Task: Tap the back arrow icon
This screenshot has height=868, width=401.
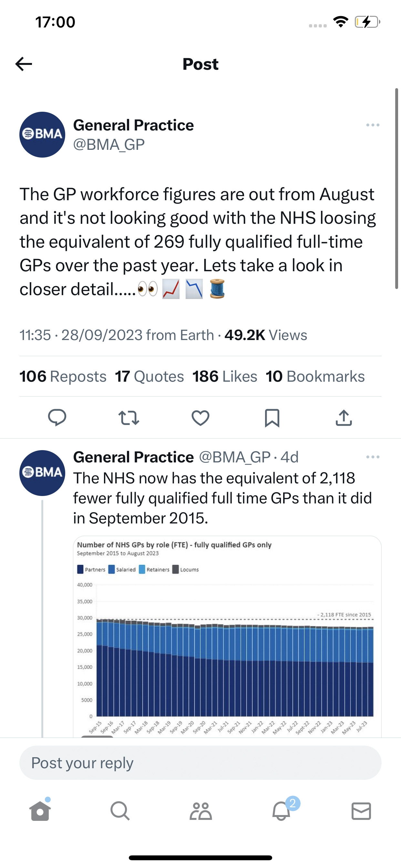Action: (24, 64)
